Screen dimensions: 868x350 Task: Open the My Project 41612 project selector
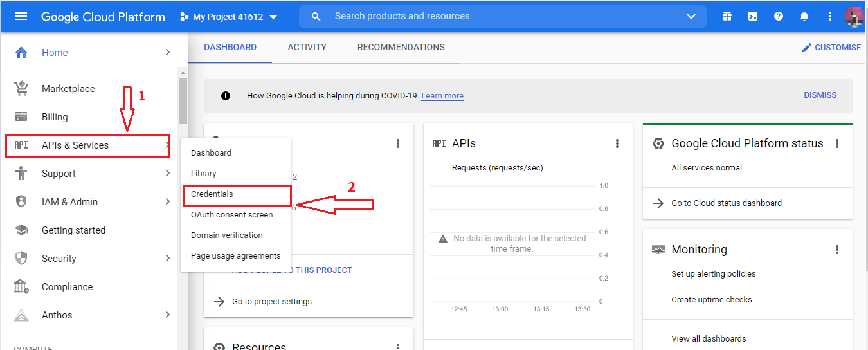(229, 17)
